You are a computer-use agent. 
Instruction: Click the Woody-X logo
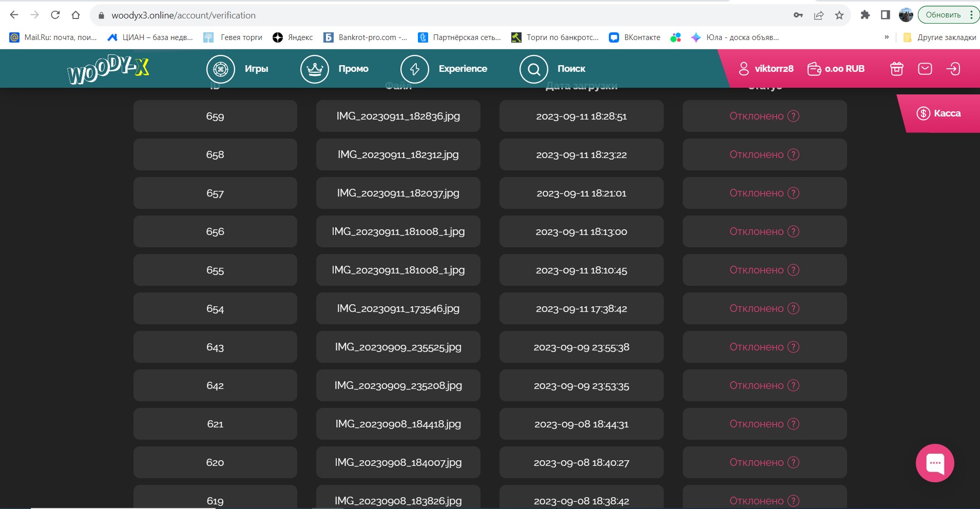(x=108, y=69)
